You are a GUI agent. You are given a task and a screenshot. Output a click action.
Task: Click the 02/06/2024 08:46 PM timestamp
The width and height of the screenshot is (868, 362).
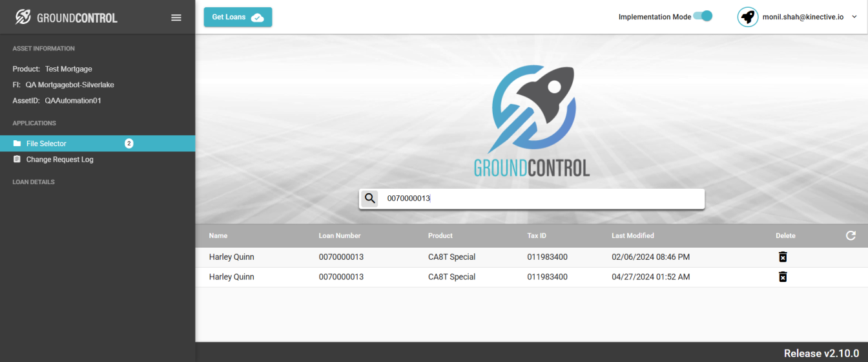(x=650, y=257)
